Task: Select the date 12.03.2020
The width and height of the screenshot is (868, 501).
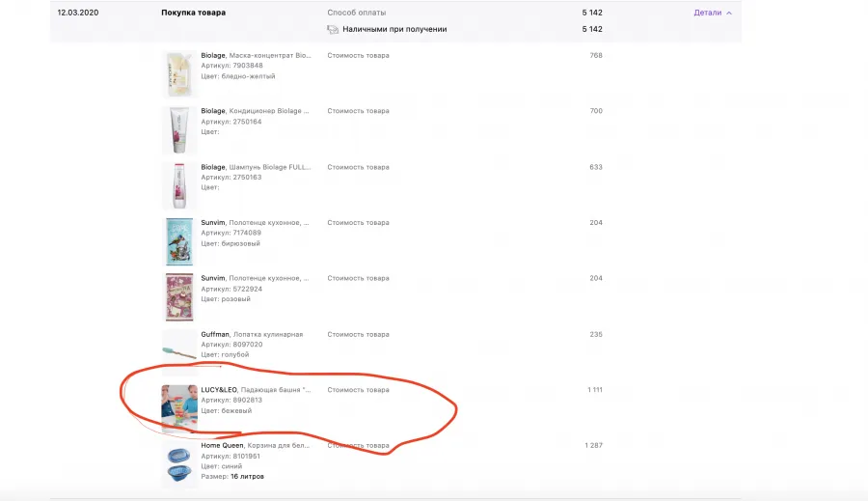Action: [78, 13]
